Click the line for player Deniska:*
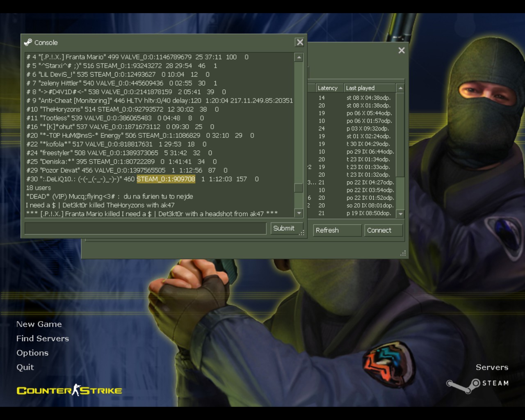Screen dimensions: 525x420 (121, 162)
